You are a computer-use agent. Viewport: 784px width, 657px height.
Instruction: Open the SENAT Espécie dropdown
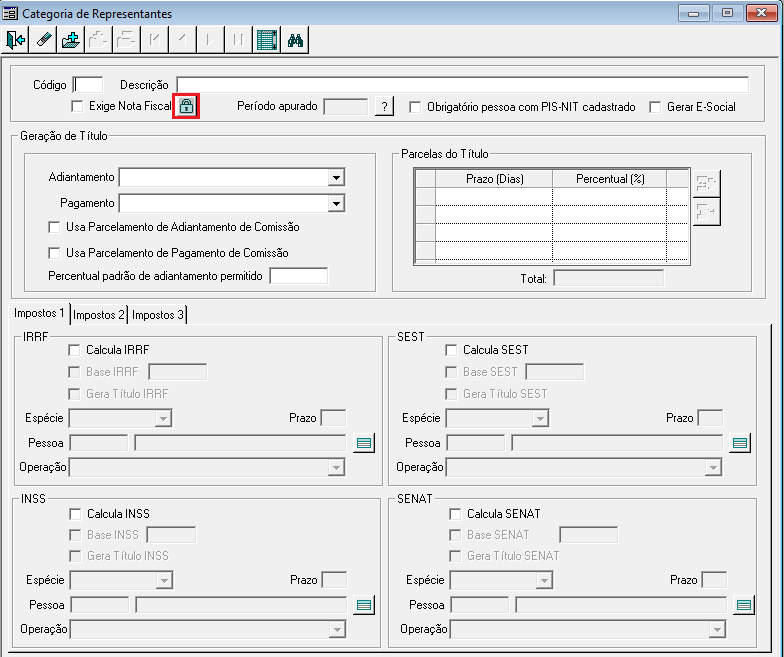pyautogui.click(x=544, y=580)
